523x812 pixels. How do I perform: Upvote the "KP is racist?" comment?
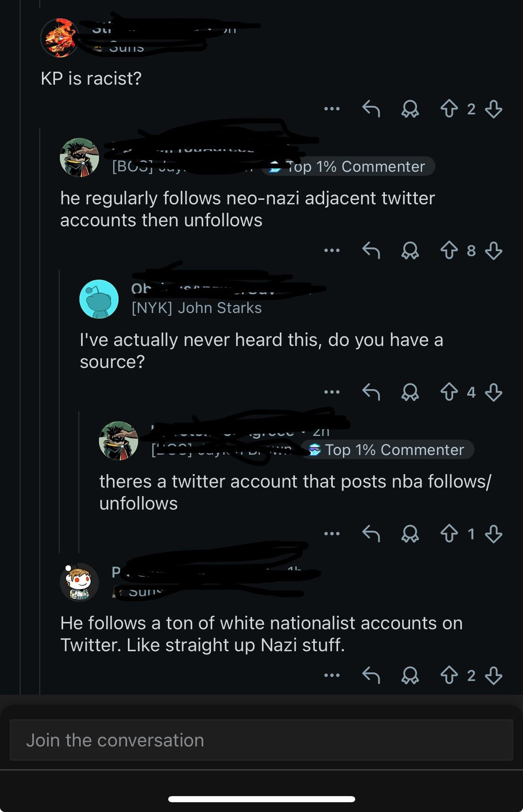pos(449,109)
